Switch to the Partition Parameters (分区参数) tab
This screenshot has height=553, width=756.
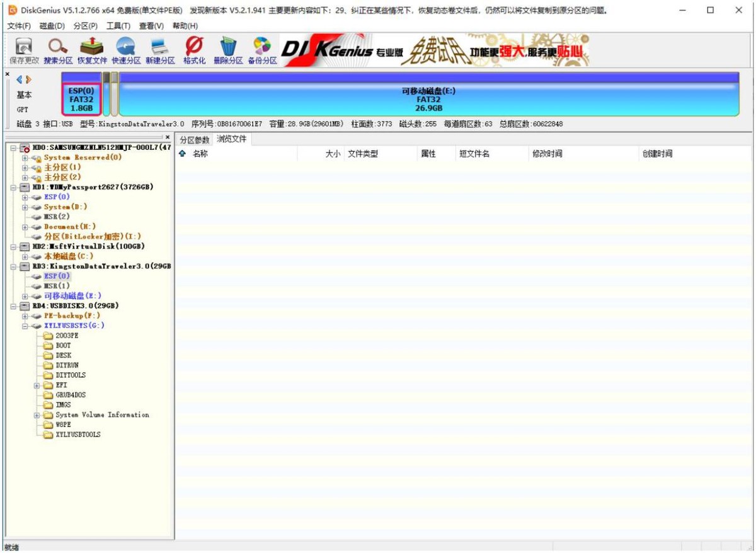[194, 140]
